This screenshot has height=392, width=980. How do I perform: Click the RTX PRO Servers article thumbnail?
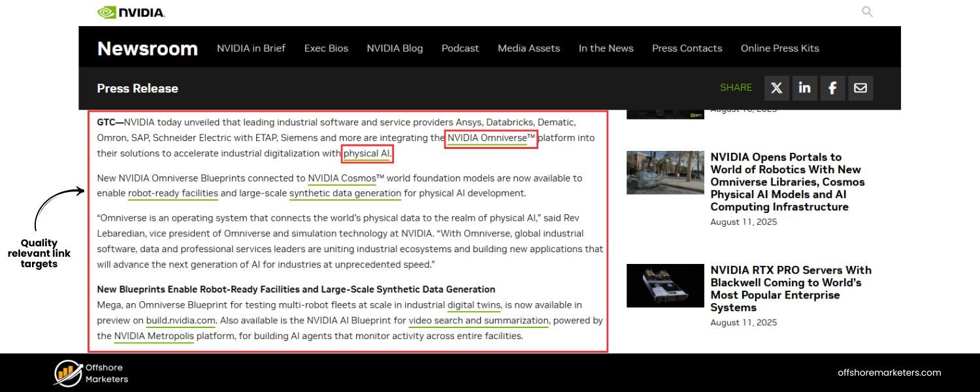(665, 286)
